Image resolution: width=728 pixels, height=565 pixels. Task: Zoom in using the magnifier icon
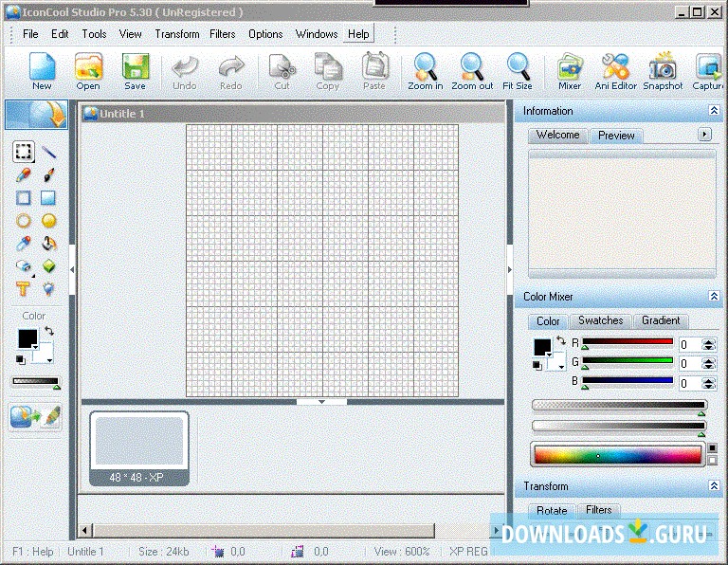(426, 70)
